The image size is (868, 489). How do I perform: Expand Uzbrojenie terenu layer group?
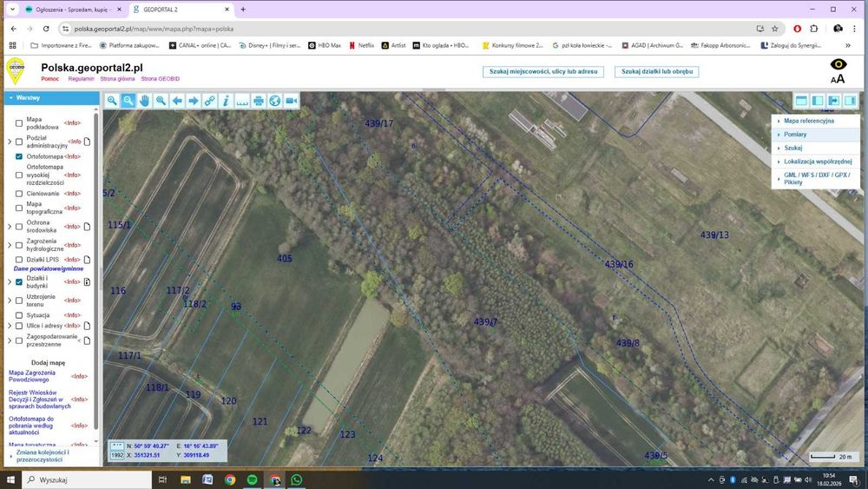pos(10,301)
